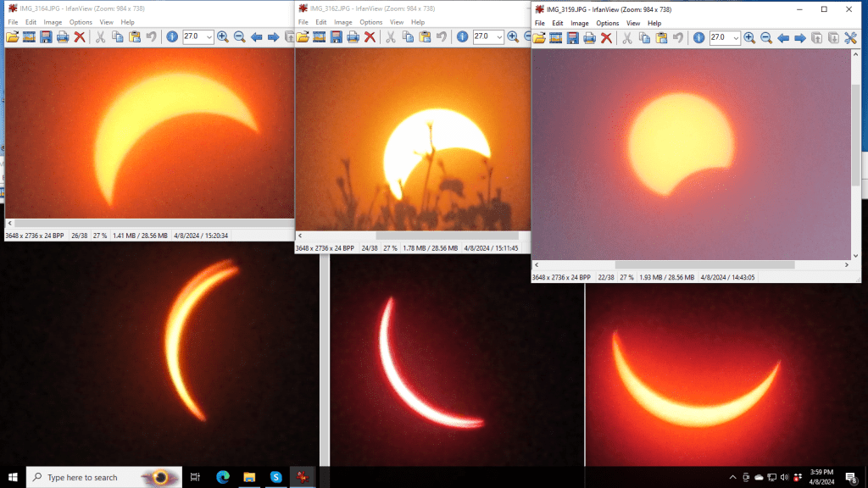Open IrfanView settings wrench icon in IMG_3159 window

851,38
